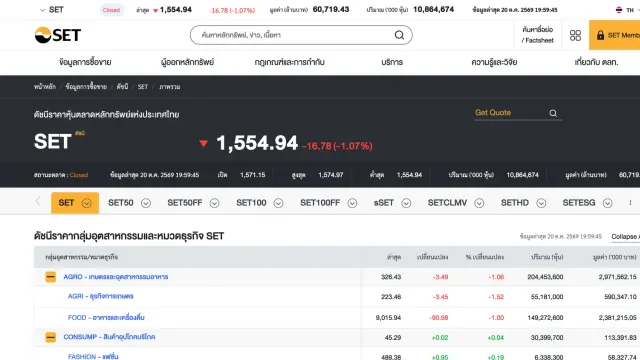Image resolution: width=640 pixels, height=360 pixels.
Task: Click the Closed status badge in top bar
Action: [111, 10]
